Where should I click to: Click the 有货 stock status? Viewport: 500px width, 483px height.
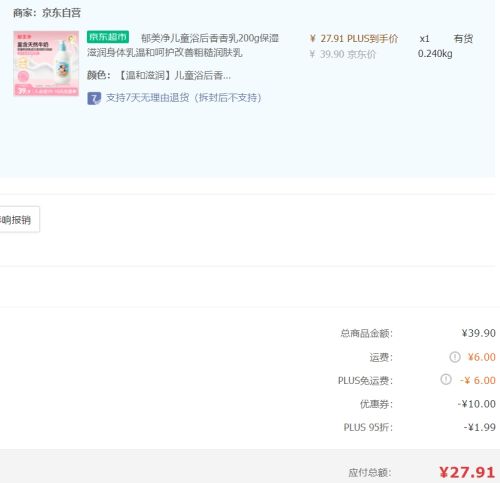pyautogui.click(x=463, y=39)
